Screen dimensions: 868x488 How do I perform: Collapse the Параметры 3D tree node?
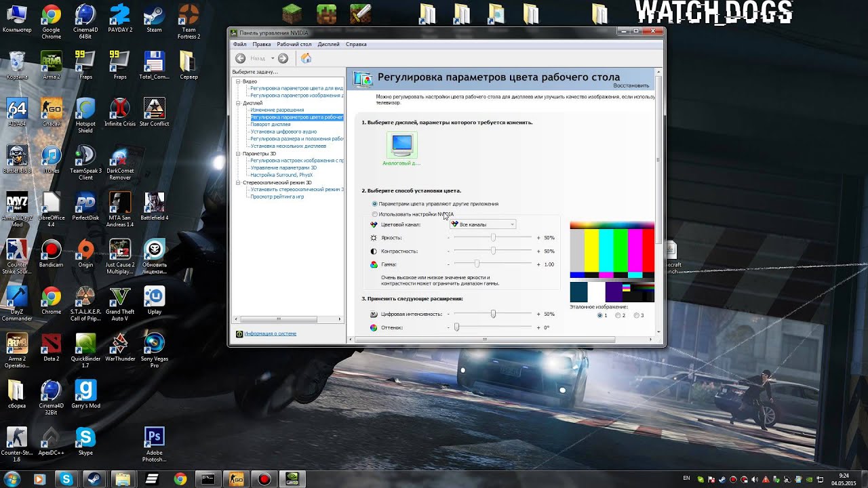(x=238, y=154)
